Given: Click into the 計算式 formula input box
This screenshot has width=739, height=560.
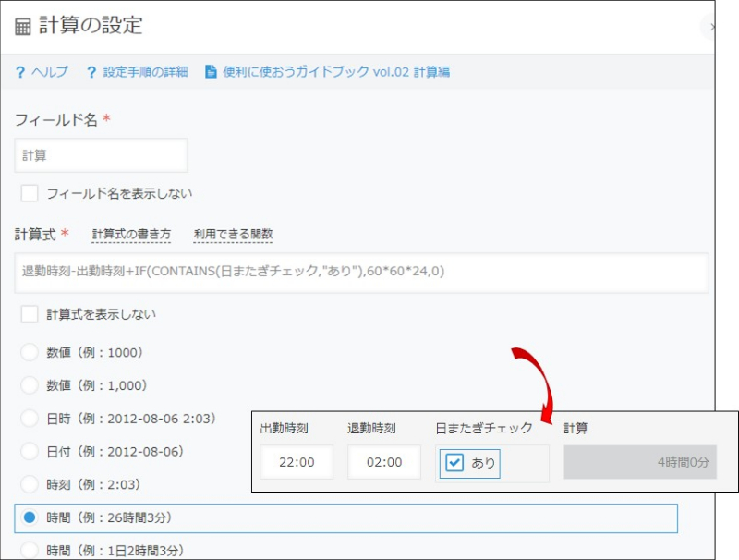Looking at the screenshot, I should pos(361,273).
